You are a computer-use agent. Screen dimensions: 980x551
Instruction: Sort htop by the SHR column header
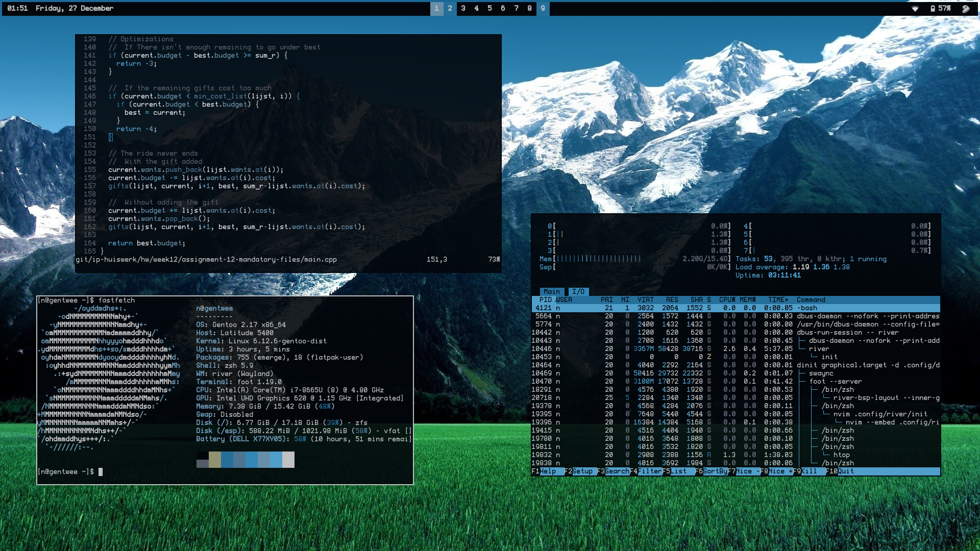pos(697,300)
